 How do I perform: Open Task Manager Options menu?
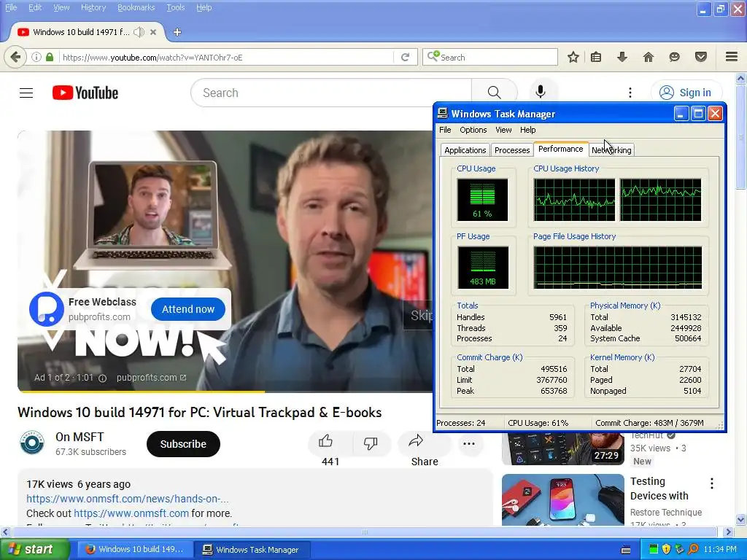tap(473, 130)
